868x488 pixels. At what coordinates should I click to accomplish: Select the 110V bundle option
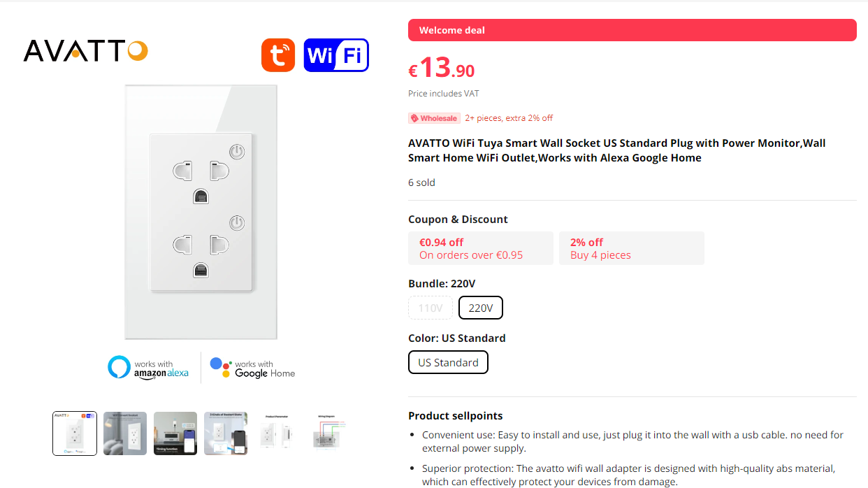(x=430, y=308)
